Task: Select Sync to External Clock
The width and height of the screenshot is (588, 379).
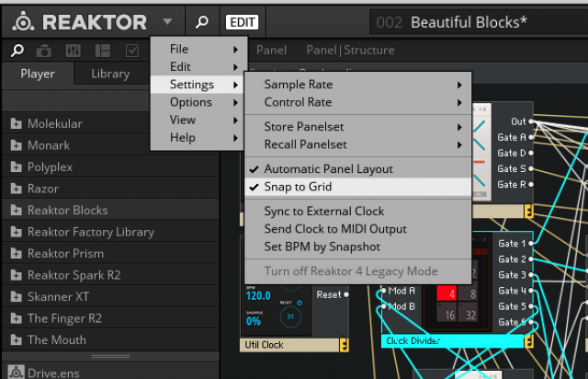Action: (x=323, y=212)
